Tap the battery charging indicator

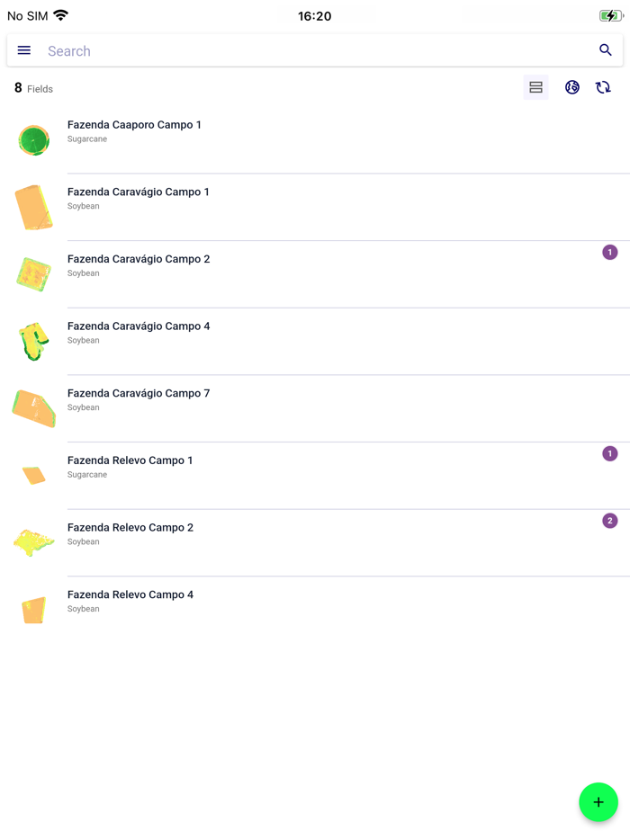[612, 14]
